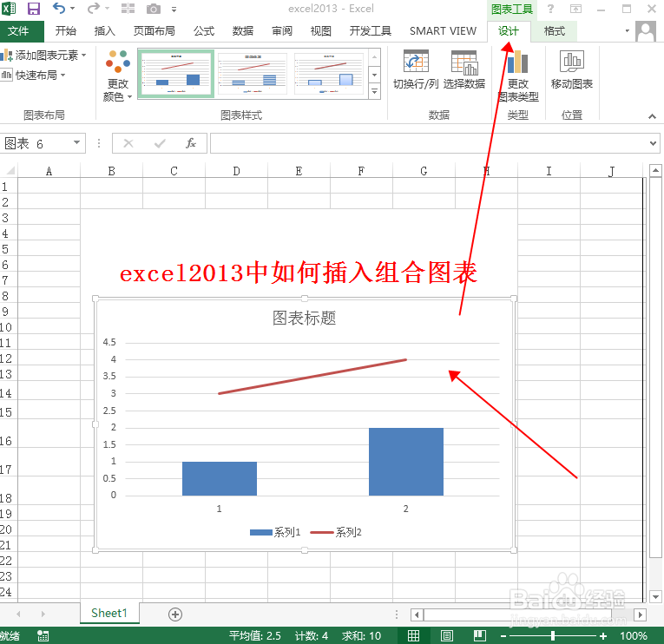Click the Insert Function fx icon

[191, 143]
